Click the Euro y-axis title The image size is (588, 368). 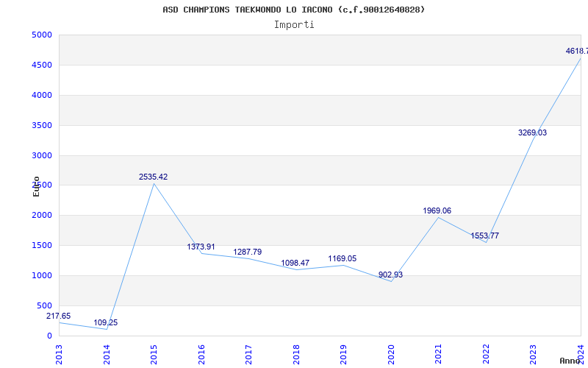coord(36,187)
